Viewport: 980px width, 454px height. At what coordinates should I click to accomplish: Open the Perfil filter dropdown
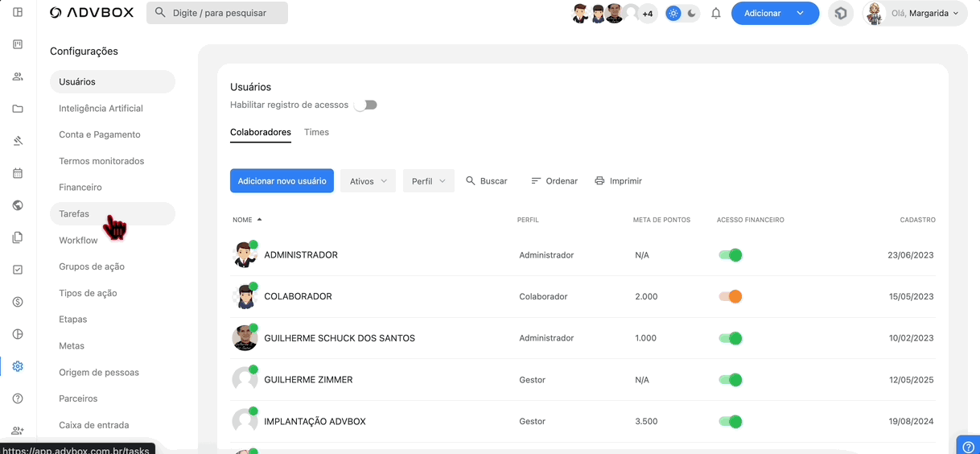point(428,181)
